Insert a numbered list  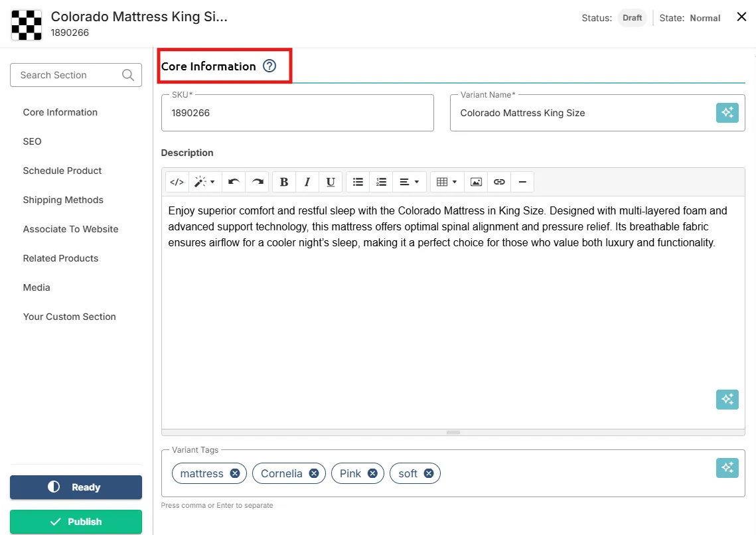click(382, 182)
